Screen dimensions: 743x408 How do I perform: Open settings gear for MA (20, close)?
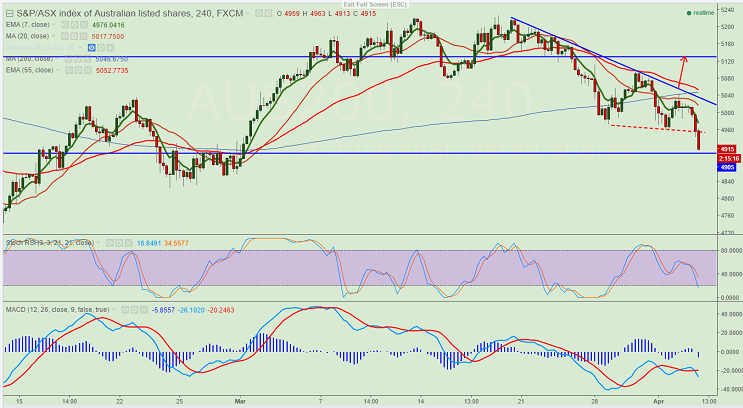[x=74, y=36]
